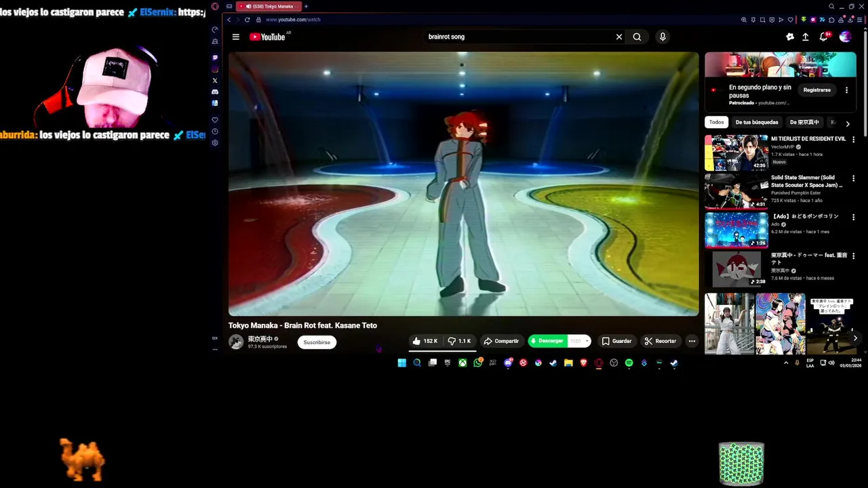Click the video player to pause playback
Screen dimensions: 868x488
coord(463,184)
